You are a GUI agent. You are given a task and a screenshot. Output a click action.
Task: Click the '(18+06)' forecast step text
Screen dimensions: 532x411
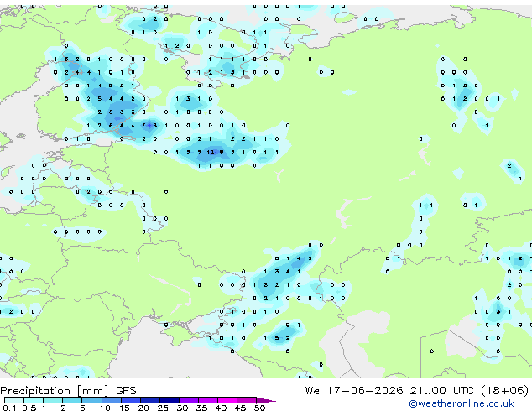[x=505, y=391]
